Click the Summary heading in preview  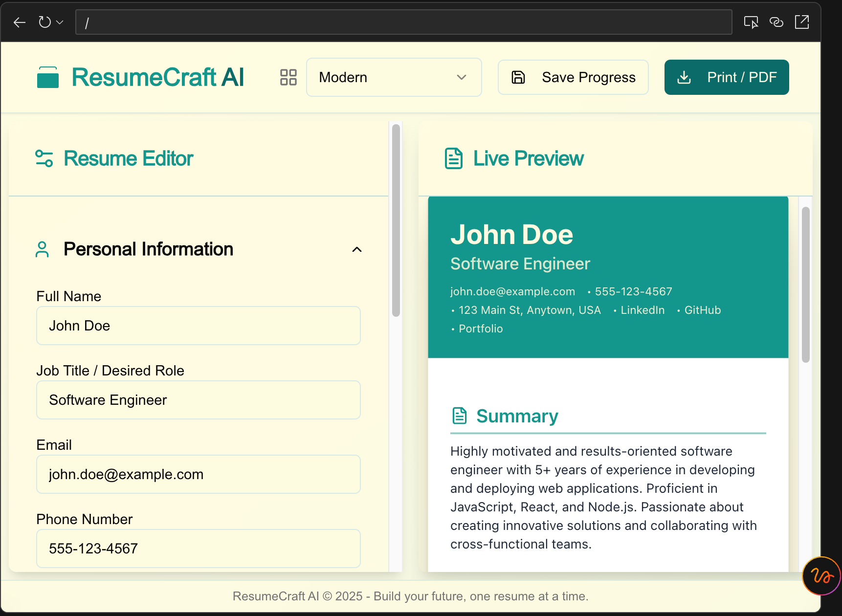tap(517, 416)
